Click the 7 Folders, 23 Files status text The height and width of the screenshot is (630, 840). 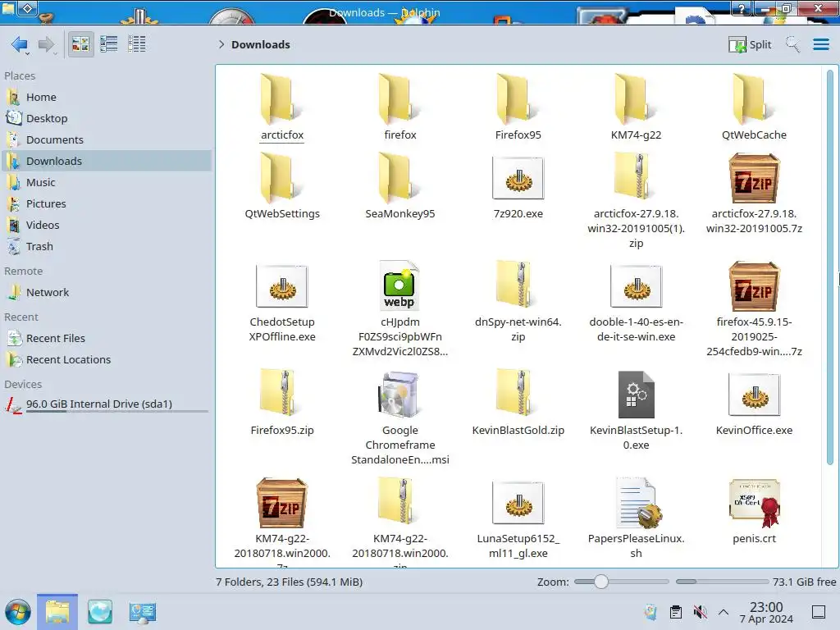[290, 582]
